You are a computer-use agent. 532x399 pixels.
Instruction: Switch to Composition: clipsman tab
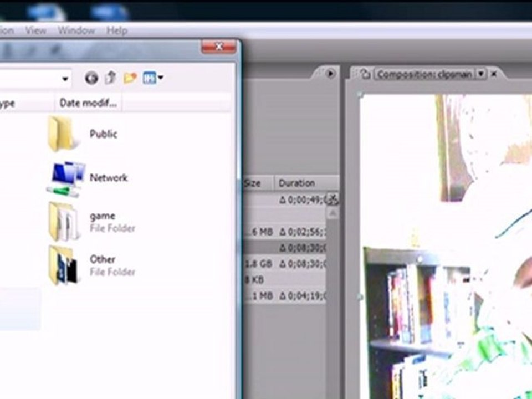pyautogui.click(x=424, y=74)
